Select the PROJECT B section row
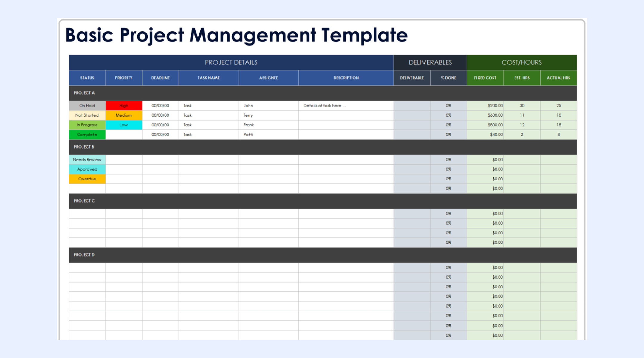644x358 pixels. pos(323,147)
